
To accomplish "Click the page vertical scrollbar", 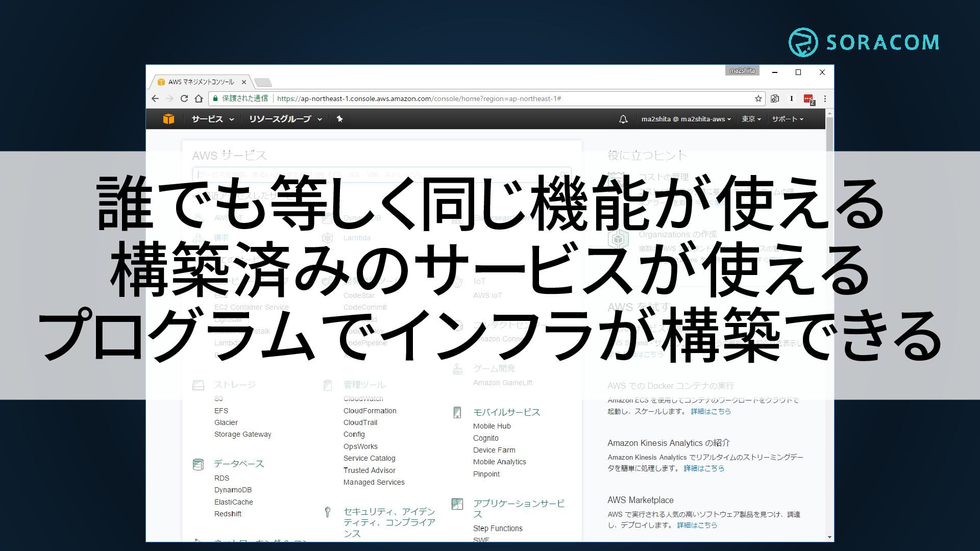I will point(829,325).
